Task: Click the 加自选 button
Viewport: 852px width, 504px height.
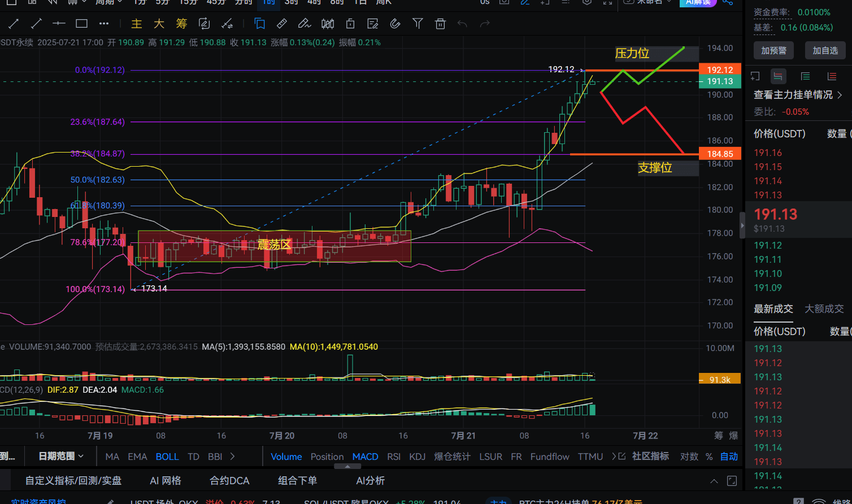Action: coord(825,50)
